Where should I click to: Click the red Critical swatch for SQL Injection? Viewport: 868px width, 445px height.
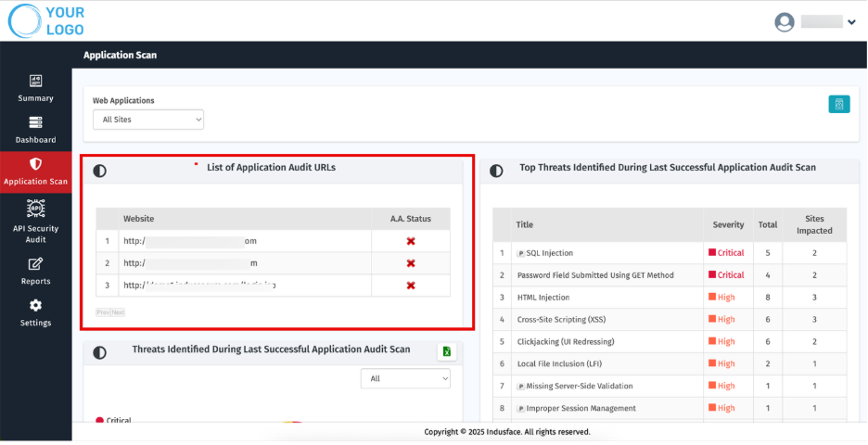click(x=712, y=252)
